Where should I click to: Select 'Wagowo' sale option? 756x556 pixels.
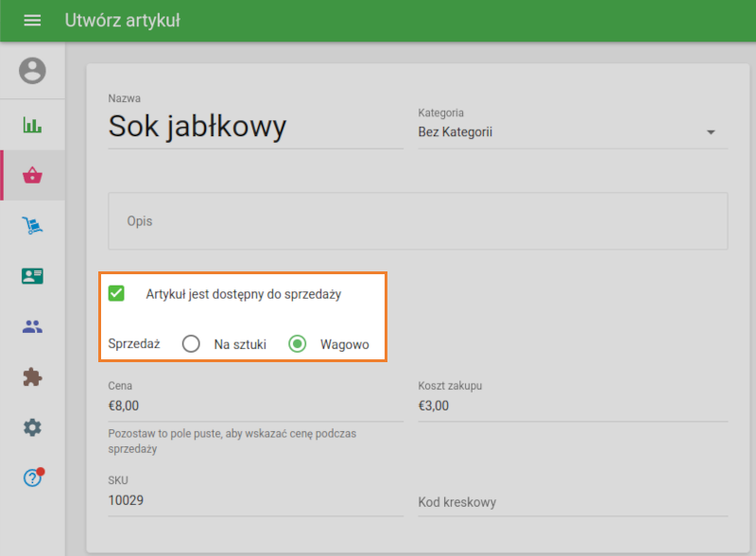[x=298, y=343]
